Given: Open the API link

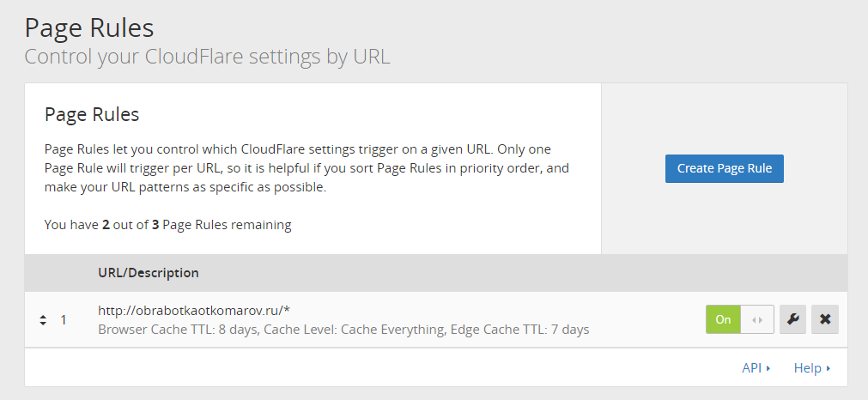Looking at the screenshot, I should [x=751, y=368].
